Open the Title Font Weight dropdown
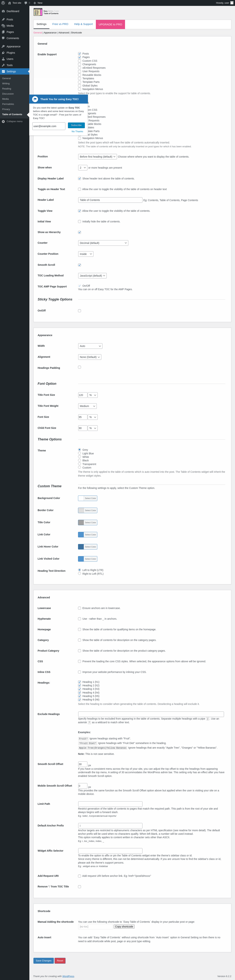 (x=87, y=406)
